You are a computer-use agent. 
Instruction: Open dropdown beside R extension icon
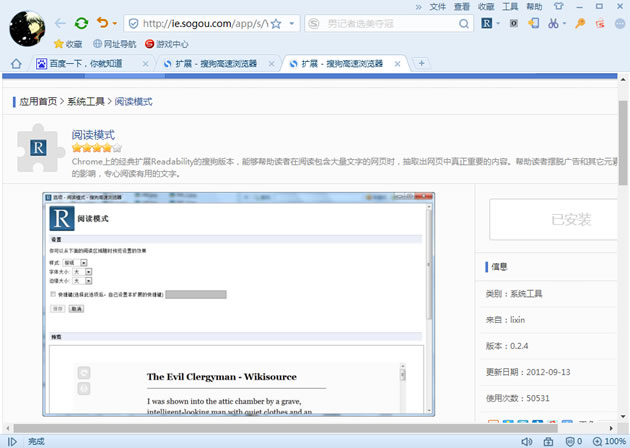click(x=498, y=23)
